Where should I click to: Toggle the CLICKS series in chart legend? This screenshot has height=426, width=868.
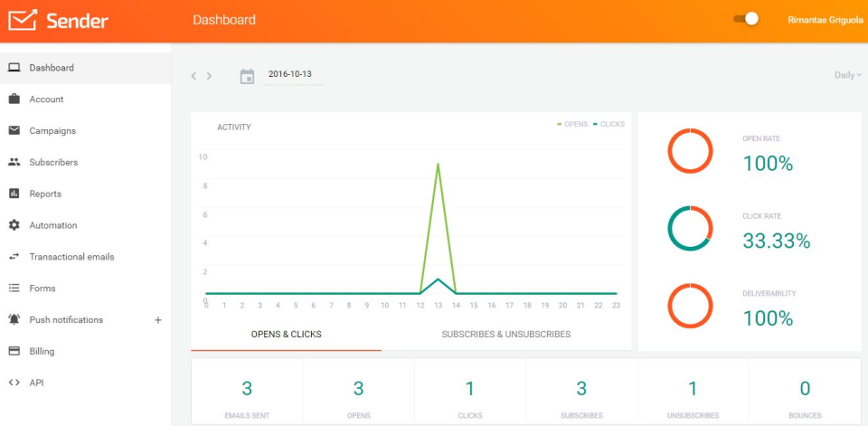click(x=609, y=124)
